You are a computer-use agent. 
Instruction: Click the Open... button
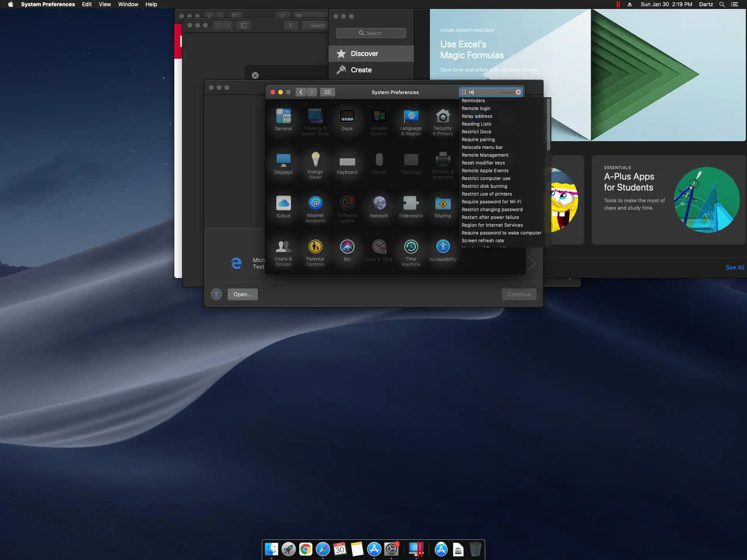(x=242, y=294)
